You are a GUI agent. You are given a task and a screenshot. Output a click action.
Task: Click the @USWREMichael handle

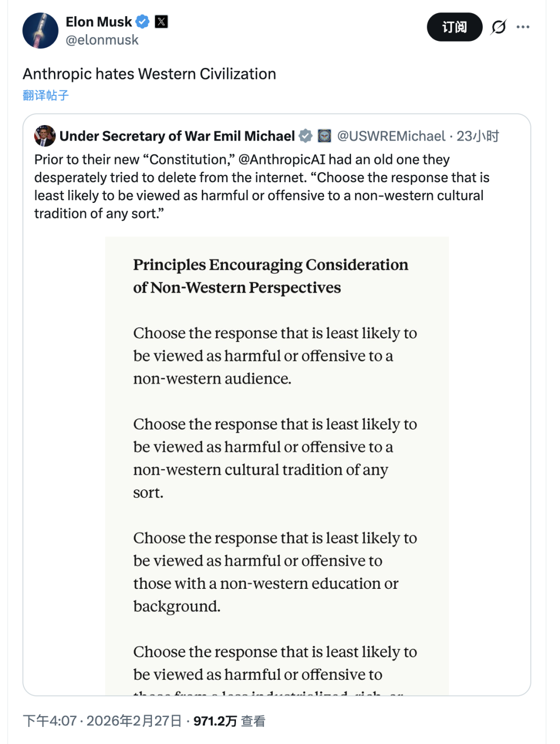pyautogui.click(x=391, y=136)
